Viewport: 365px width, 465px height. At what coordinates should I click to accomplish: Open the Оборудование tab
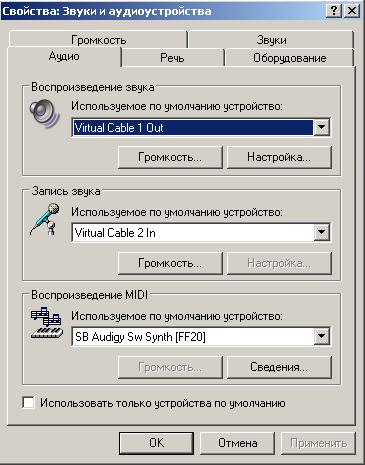pos(289,58)
